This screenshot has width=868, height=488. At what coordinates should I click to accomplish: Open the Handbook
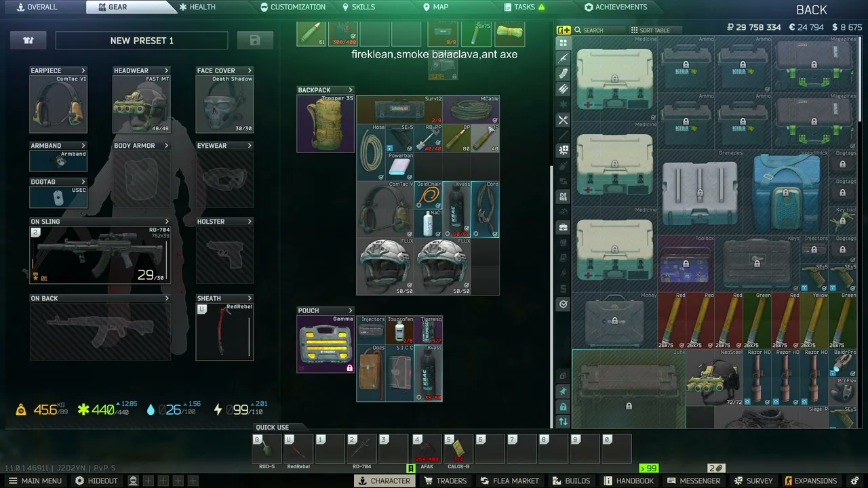629,481
